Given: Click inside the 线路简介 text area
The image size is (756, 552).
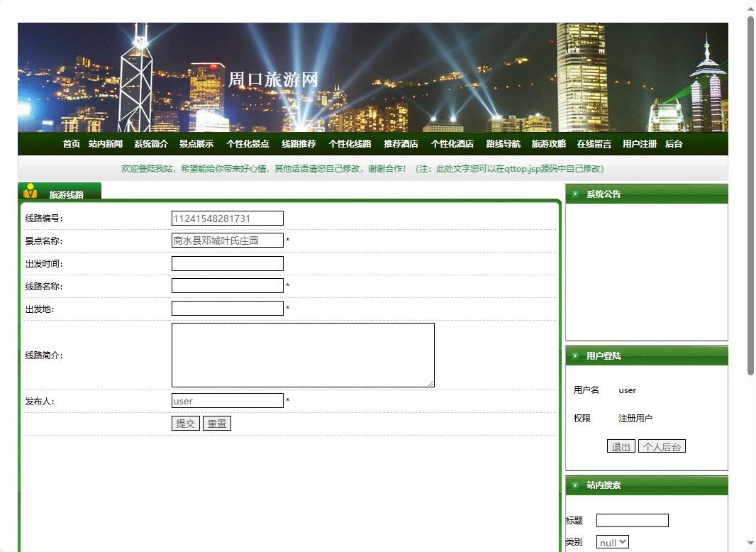Looking at the screenshot, I should pos(303,355).
